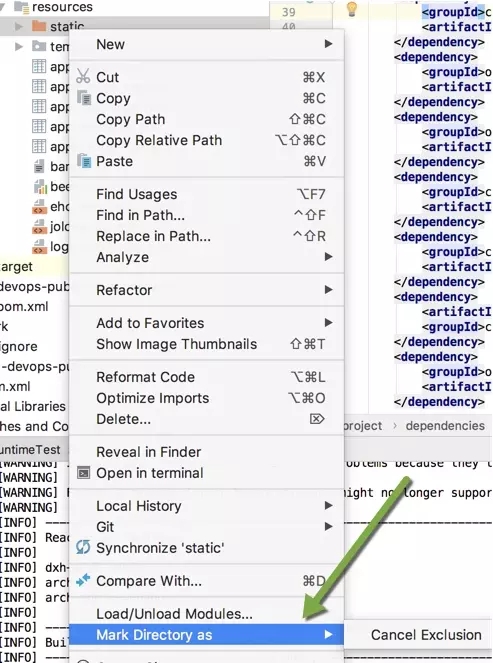493x663 pixels.
Task: Click the dependencies breadcrumb
Action: coord(445,425)
